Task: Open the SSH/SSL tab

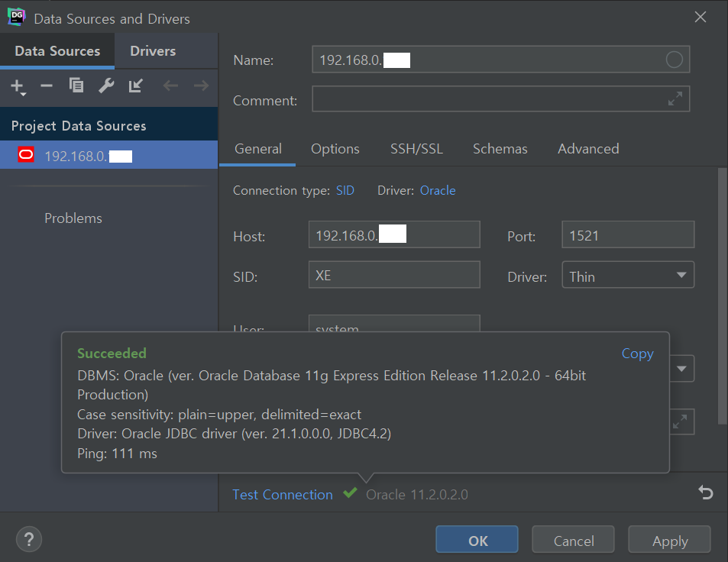Action: (x=416, y=149)
